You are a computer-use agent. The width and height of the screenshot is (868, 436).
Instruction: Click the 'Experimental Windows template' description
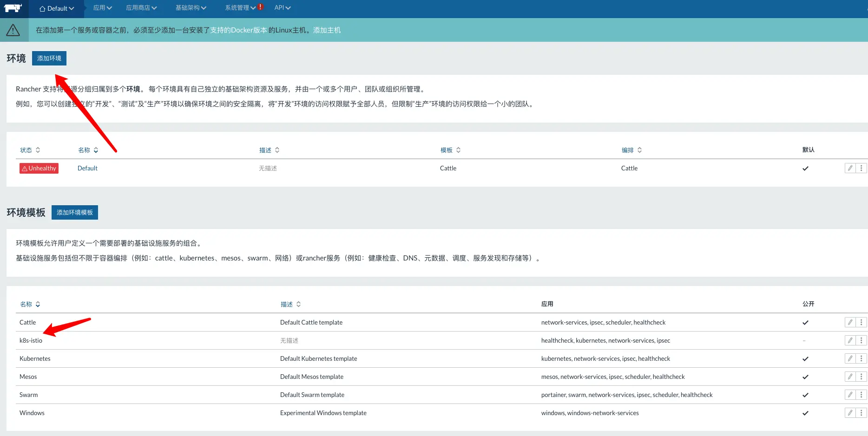pyautogui.click(x=323, y=413)
